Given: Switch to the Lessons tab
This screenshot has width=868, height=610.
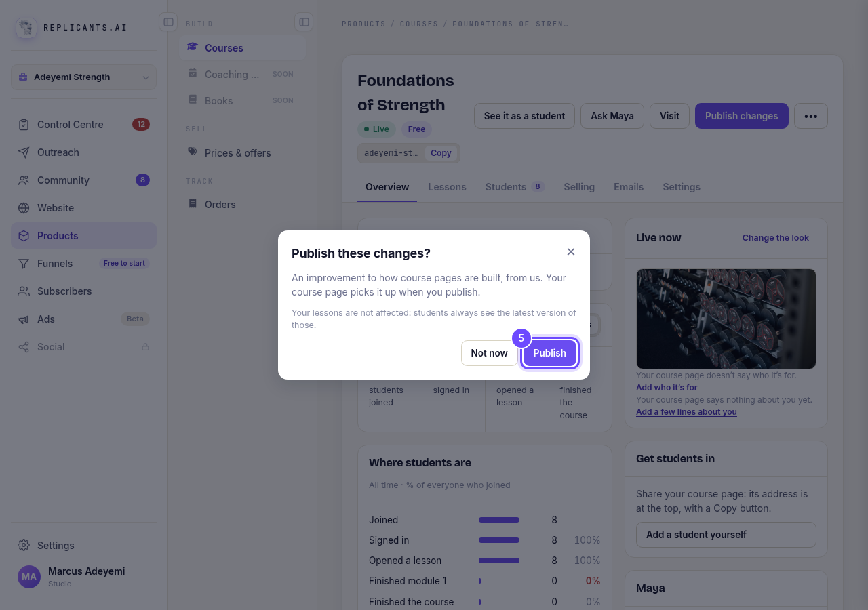Looking at the screenshot, I should coord(447,187).
